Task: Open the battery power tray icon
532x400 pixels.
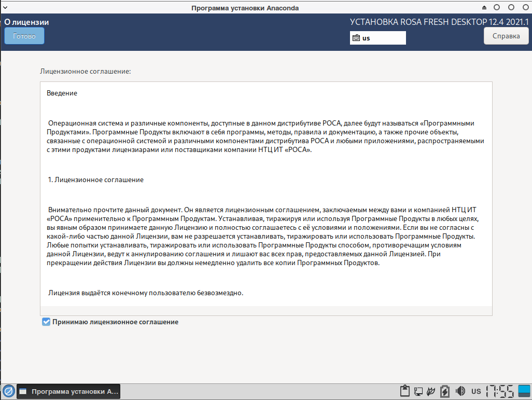Action: click(x=445, y=392)
